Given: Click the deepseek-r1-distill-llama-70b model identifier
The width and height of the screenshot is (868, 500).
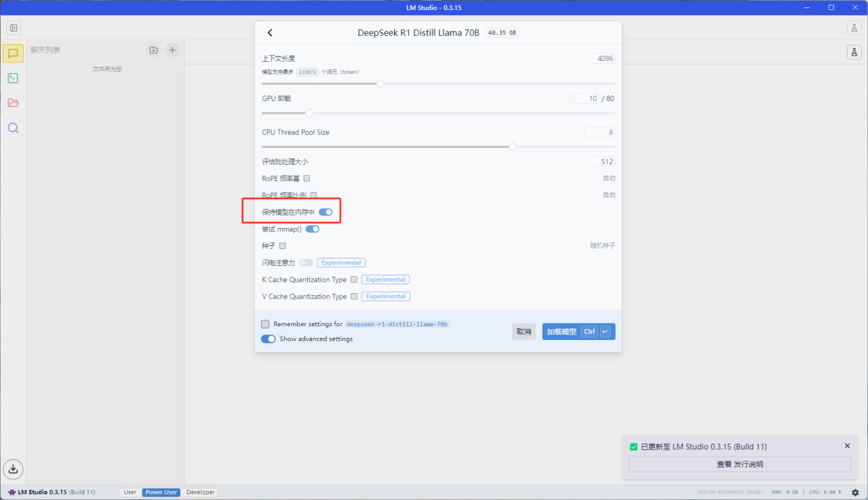Looking at the screenshot, I should click(x=397, y=325).
